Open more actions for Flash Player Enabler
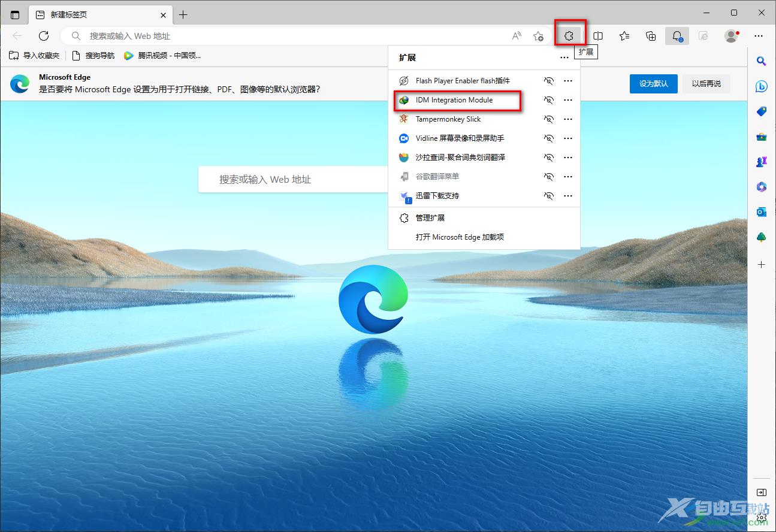The image size is (776, 532). [568, 81]
